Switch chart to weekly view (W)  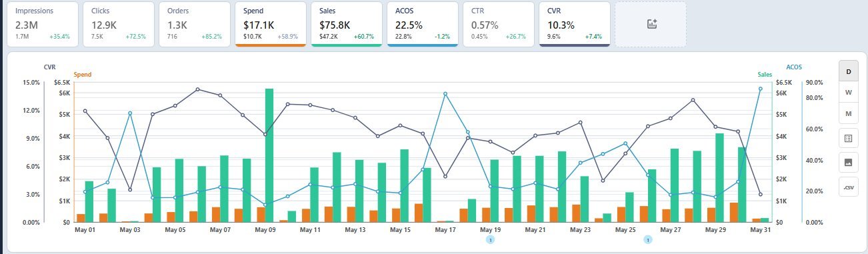click(x=848, y=92)
